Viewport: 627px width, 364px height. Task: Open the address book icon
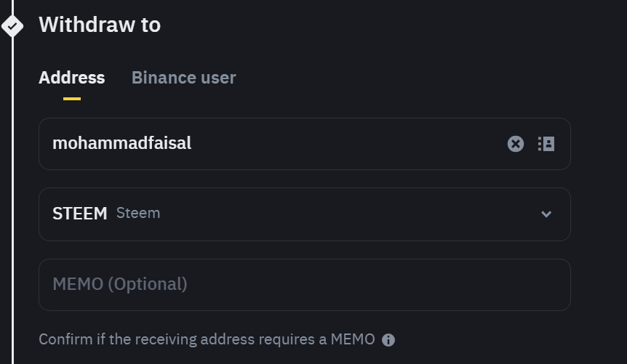pyautogui.click(x=546, y=144)
